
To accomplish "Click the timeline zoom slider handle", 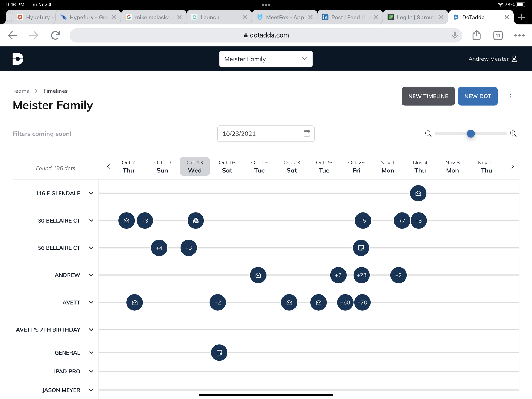I will coord(471,134).
